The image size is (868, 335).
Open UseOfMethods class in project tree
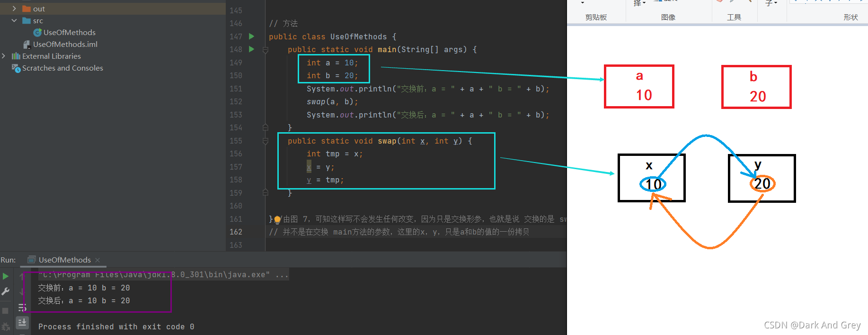click(x=70, y=32)
